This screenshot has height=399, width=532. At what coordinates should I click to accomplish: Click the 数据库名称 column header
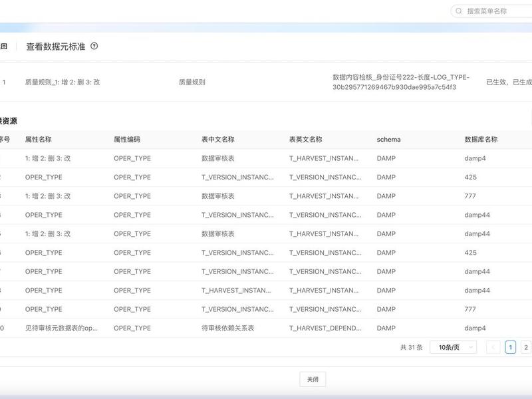click(481, 140)
